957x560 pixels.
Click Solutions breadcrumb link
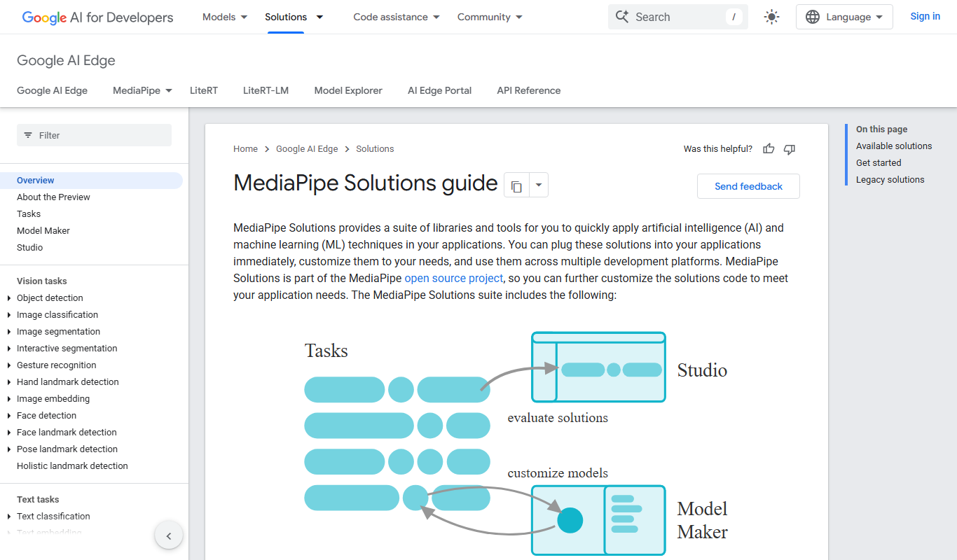(375, 148)
